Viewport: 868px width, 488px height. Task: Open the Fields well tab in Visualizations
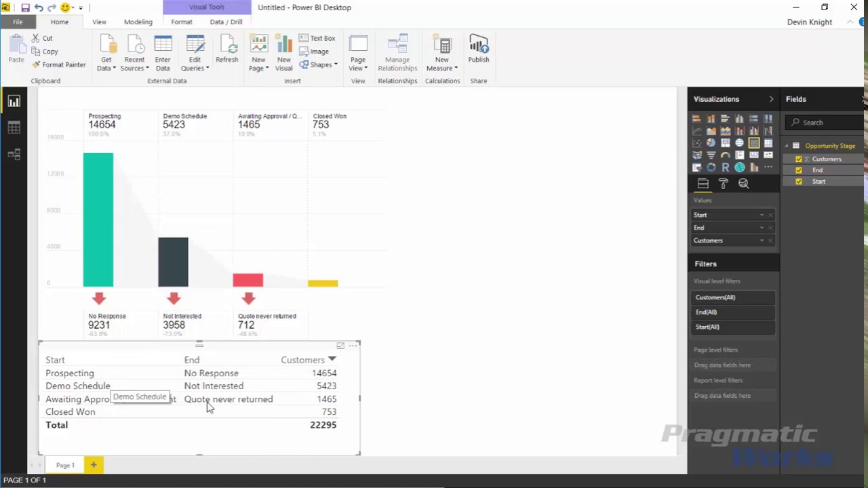click(703, 184)
